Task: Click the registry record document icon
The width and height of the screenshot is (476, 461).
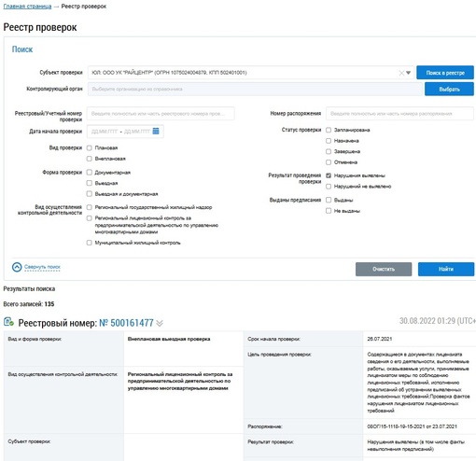Action: coord(8,322)
